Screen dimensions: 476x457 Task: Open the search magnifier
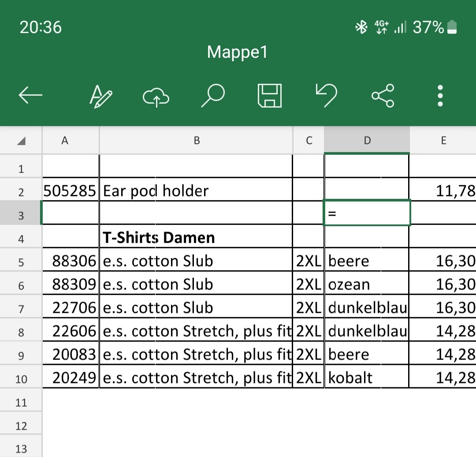click(x=213, y=96)
